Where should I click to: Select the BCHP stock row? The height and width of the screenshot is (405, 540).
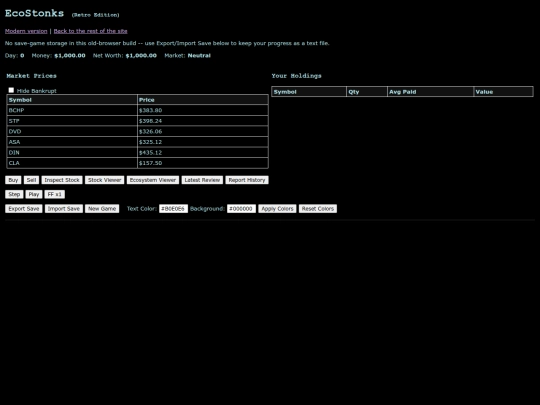tap(137, 110)
